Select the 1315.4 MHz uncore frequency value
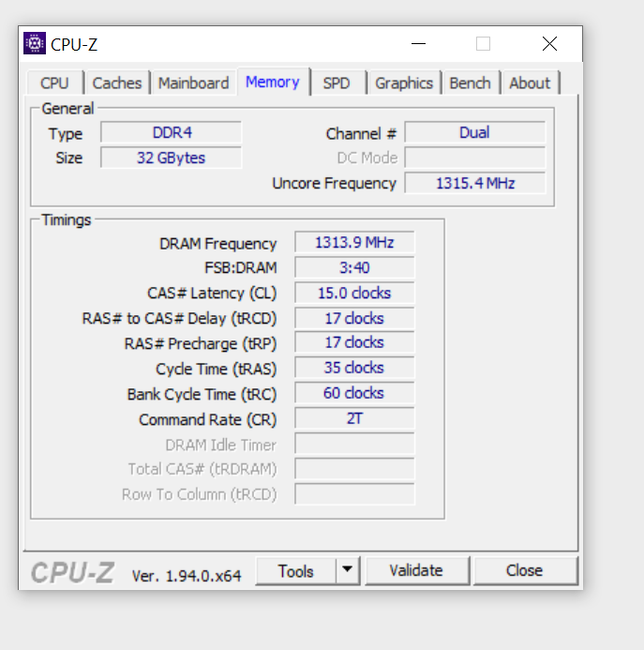 [x=475, y=183]
